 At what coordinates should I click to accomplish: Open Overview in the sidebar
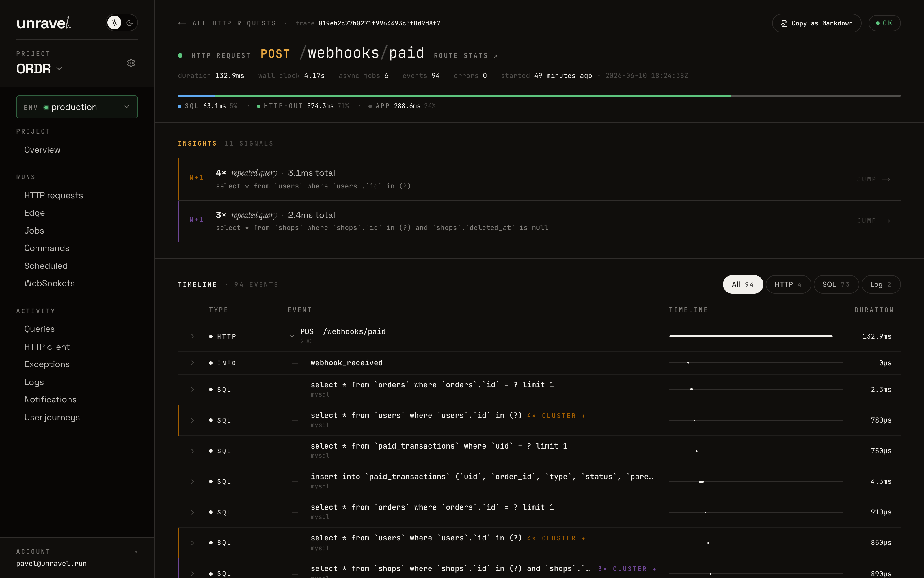click(x=42, y=150)
